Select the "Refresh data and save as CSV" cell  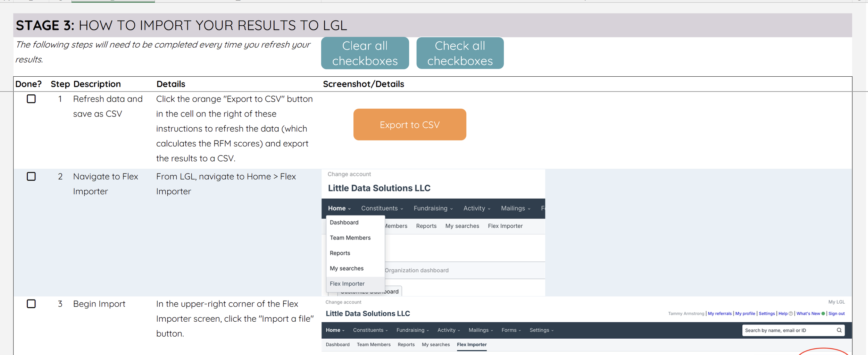click(113, 130)
